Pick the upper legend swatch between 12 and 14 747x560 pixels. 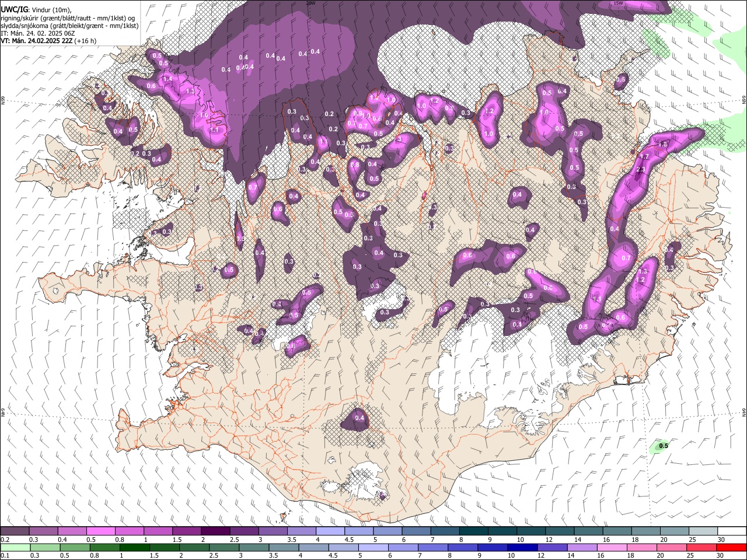pos(560,531)
